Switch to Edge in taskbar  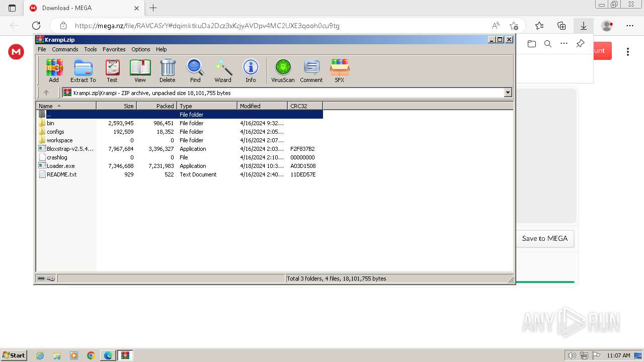click(x=108, y=355)
